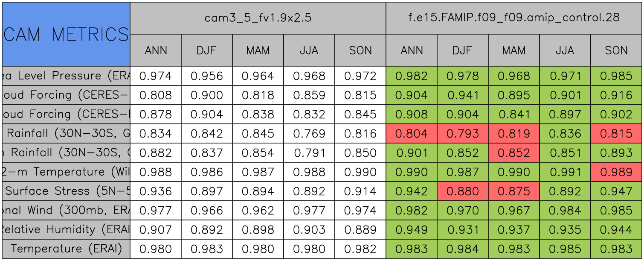Click the SON column header under f.e15.FAMIP
Screen dimensions: 644x261
[x=616, y=50]
